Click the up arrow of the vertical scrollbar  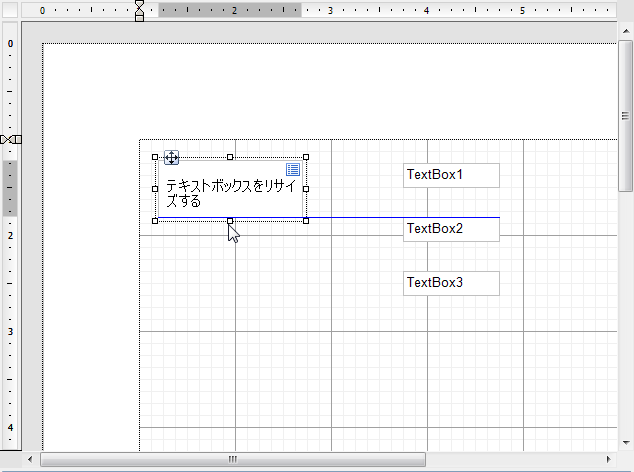tap(626, 32)
